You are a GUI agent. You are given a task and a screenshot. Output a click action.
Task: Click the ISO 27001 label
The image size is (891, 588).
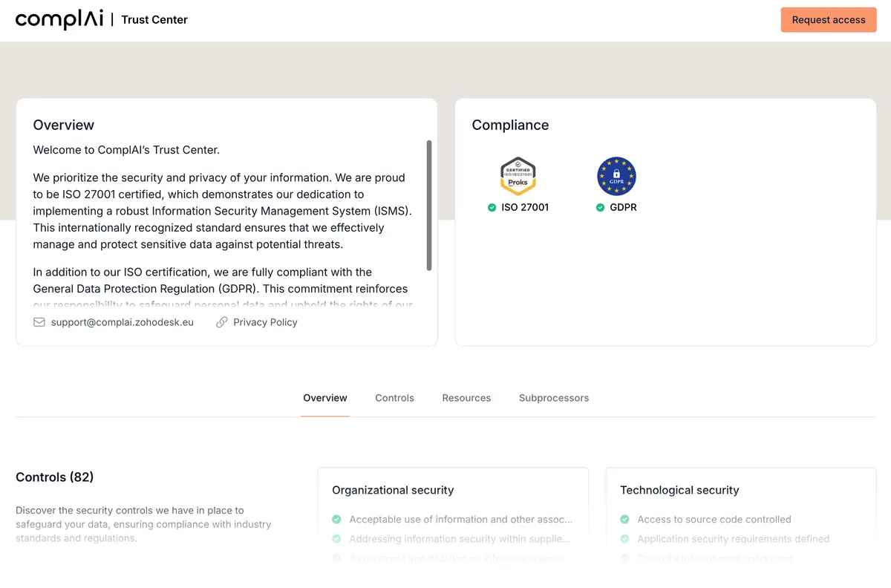coord(525,208)
